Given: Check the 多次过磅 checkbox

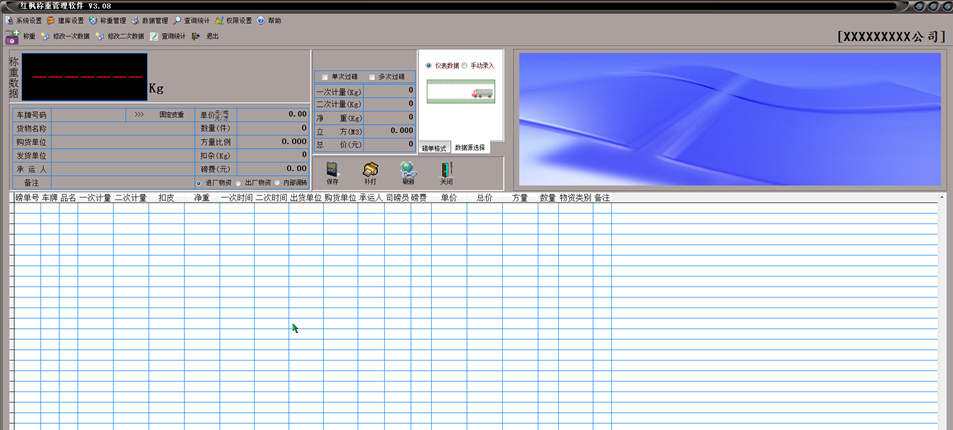Looking at the screenshot, I should coord(372,77).
